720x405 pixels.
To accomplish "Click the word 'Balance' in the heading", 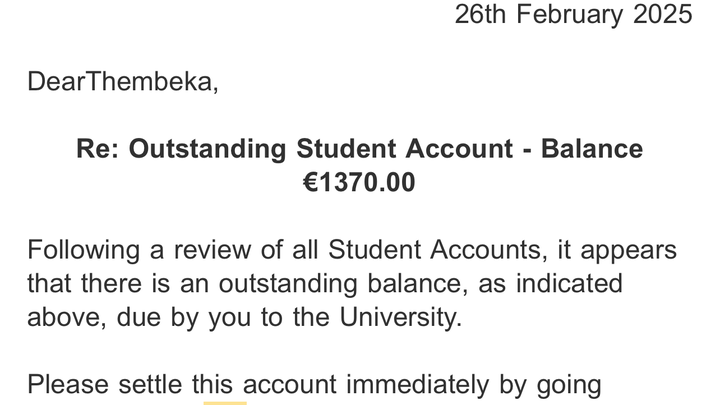I will (x=591, y=149).
